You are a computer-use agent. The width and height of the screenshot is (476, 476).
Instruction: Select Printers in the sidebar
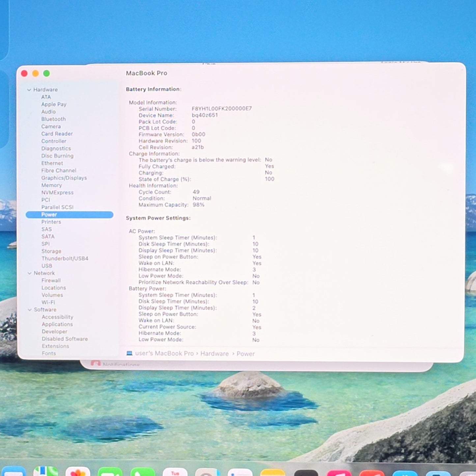click(51, 222)
